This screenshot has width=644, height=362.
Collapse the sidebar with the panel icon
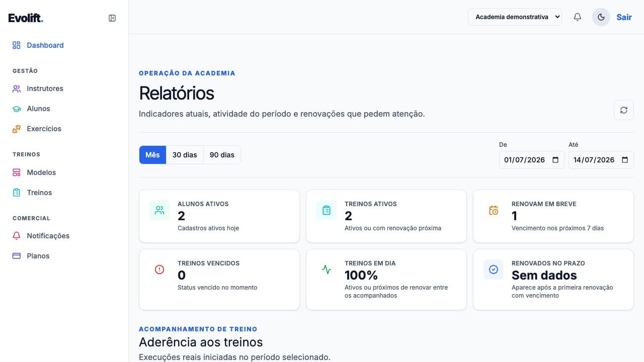112,18
